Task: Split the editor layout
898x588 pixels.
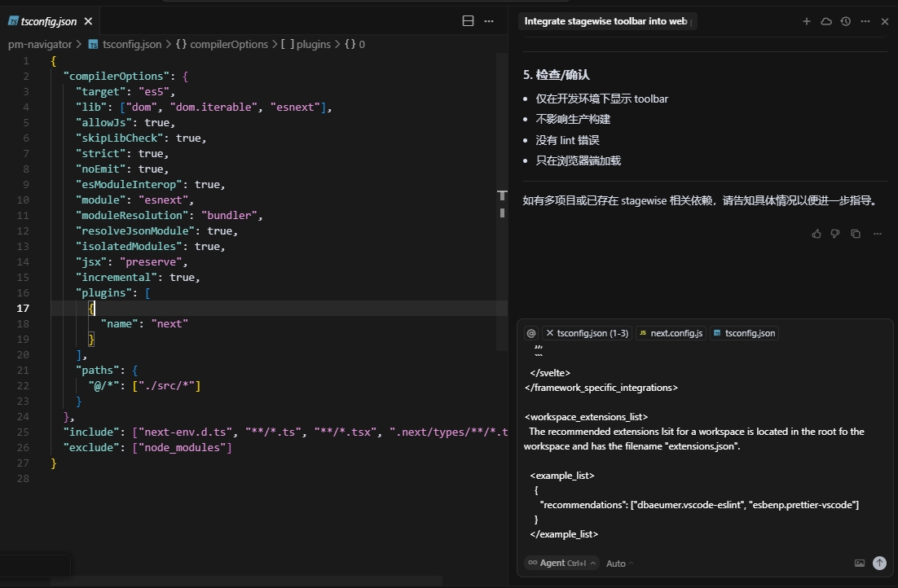Action: click(468, 21)
